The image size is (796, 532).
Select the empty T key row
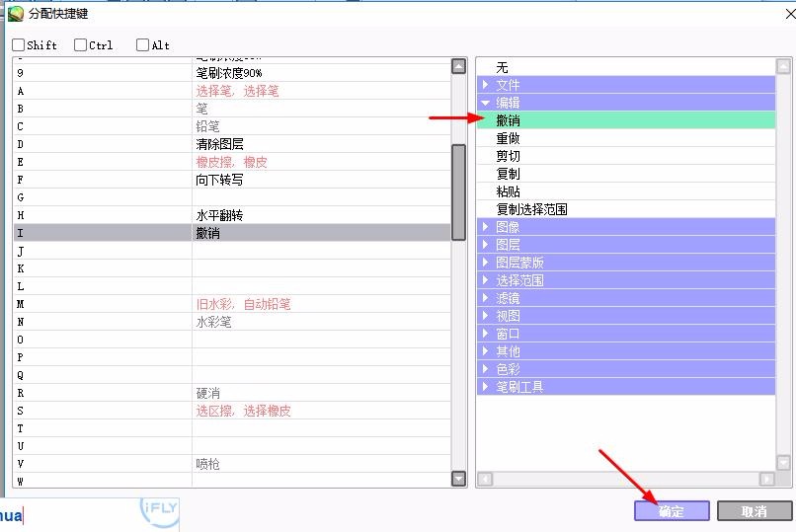pos(232,428)
